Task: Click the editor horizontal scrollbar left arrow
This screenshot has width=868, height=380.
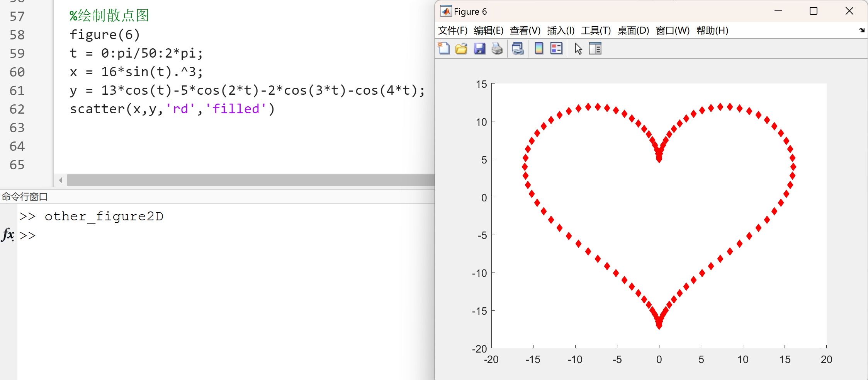Action: point(61,180)
